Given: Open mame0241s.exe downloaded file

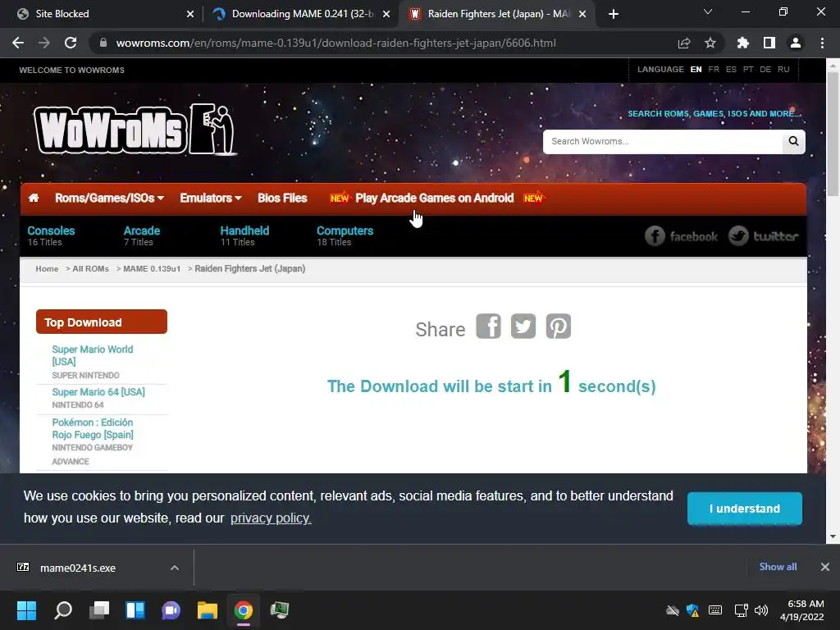Looking at the screenshot, I should click(x=78, y=568).
